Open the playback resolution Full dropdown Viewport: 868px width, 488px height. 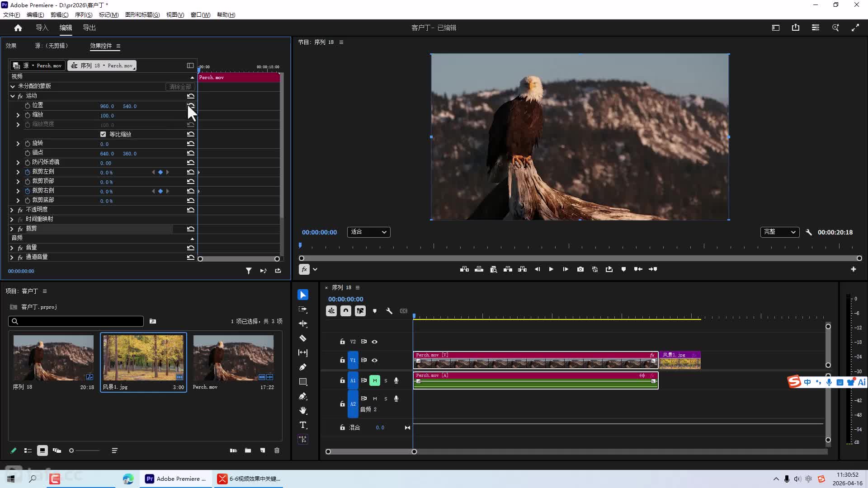780,232
